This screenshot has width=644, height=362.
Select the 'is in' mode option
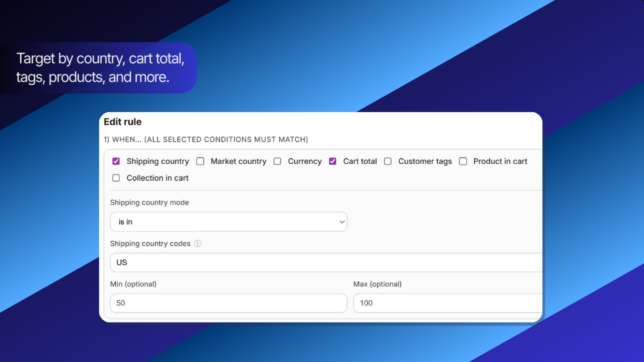click(x=125, y=222)
